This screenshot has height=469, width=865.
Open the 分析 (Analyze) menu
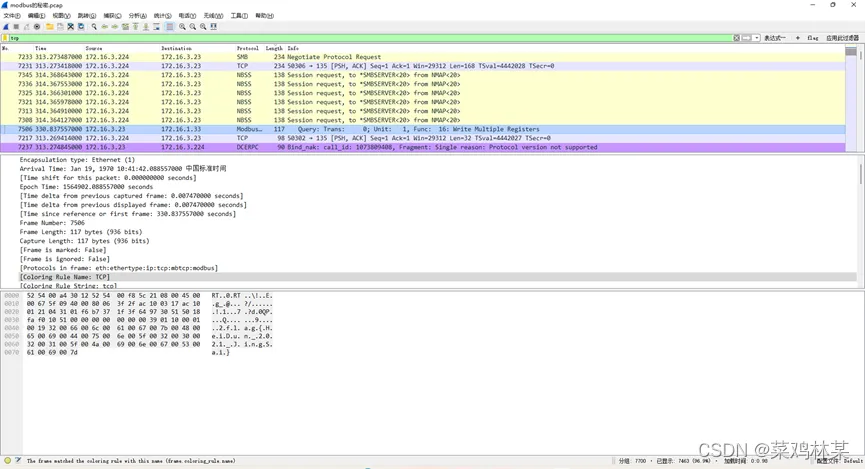coord(136,16)
